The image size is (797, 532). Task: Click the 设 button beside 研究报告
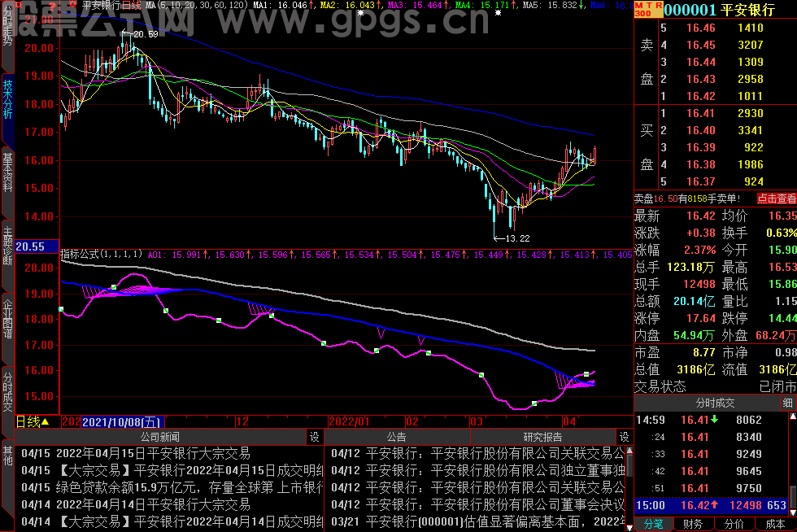pyautogui.click(x=625, y=437)
